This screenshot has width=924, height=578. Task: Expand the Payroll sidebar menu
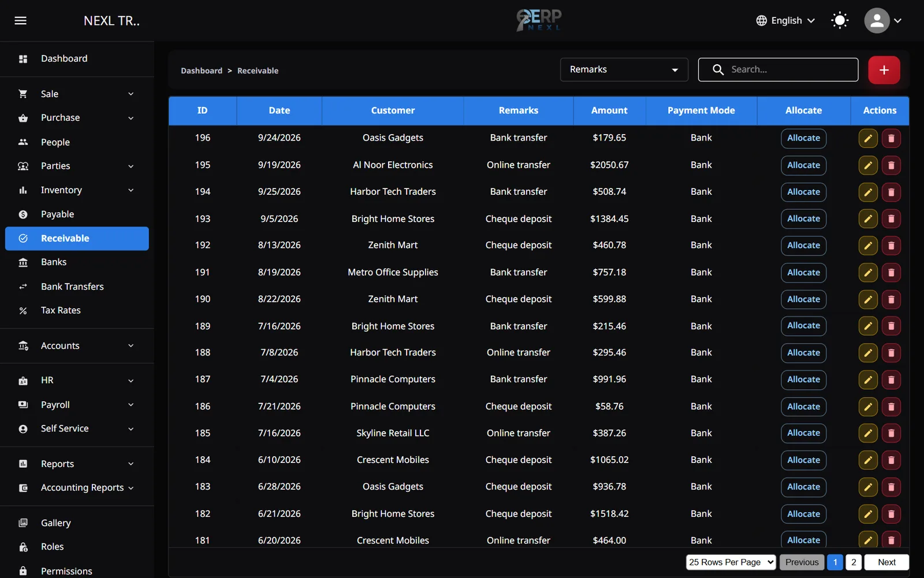(77, 405)
